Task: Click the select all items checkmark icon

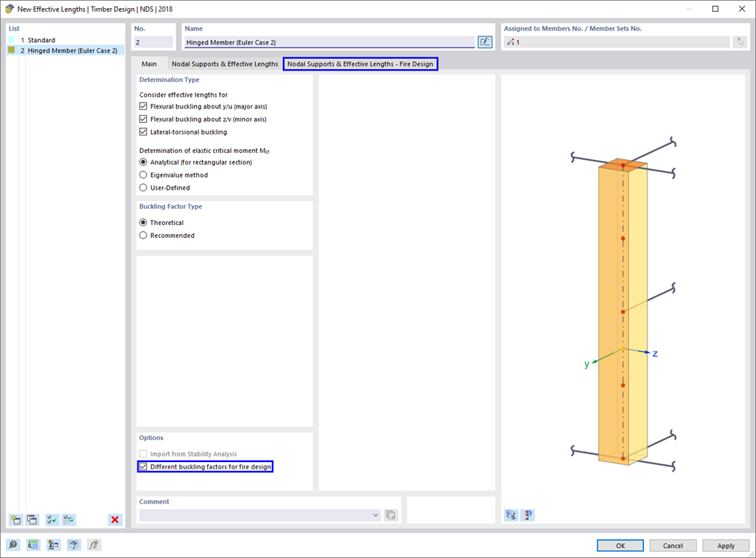Action: pyautogui.click(x=52, y=520)
